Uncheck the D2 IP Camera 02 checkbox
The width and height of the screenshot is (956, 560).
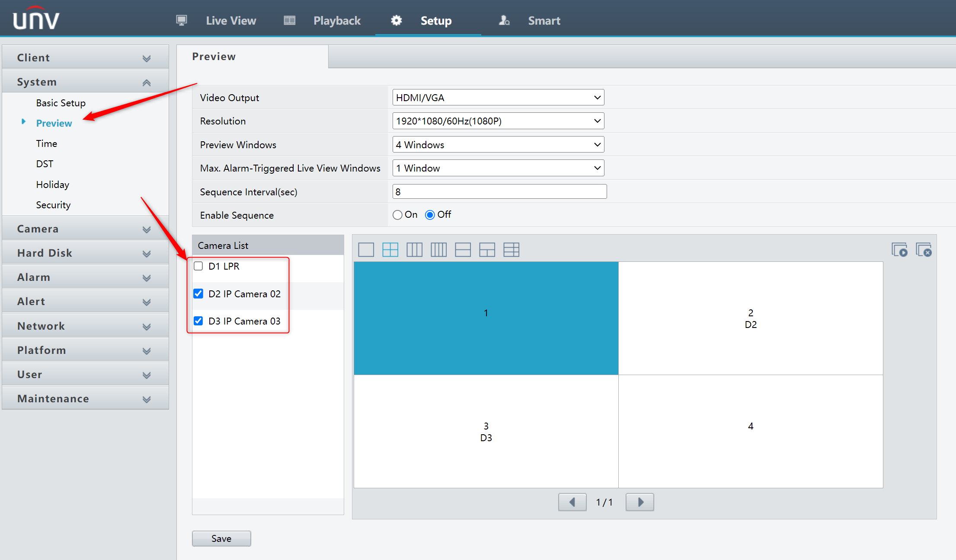coord(198,294)
